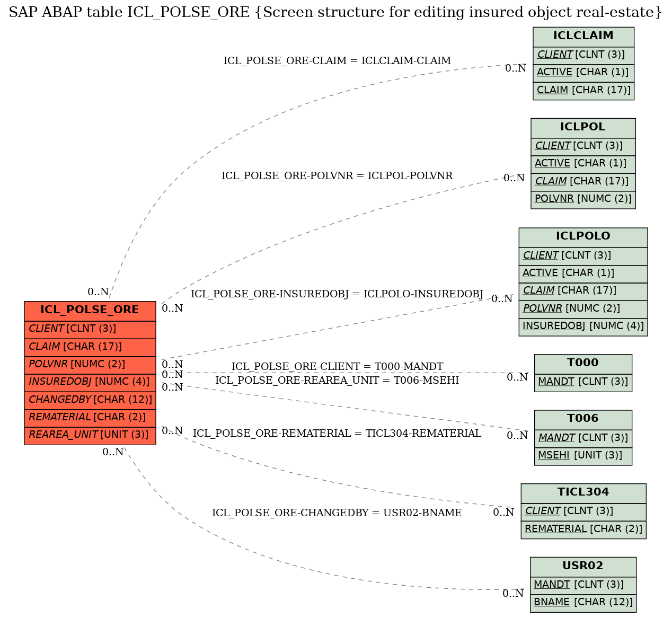Click MANDT [CLNT (3)] in T000 table
The image size is (672, 618).
[x=583, y=382]
